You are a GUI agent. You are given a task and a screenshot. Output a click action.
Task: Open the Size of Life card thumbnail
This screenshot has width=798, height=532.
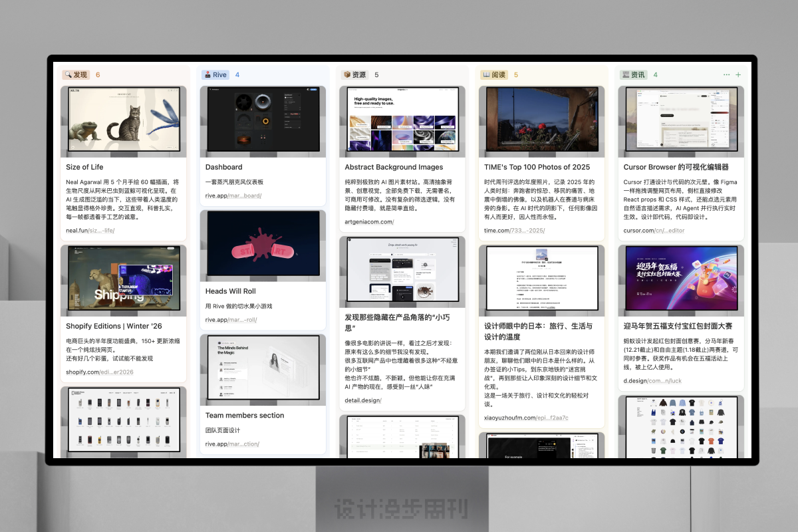tap(124, 122)
